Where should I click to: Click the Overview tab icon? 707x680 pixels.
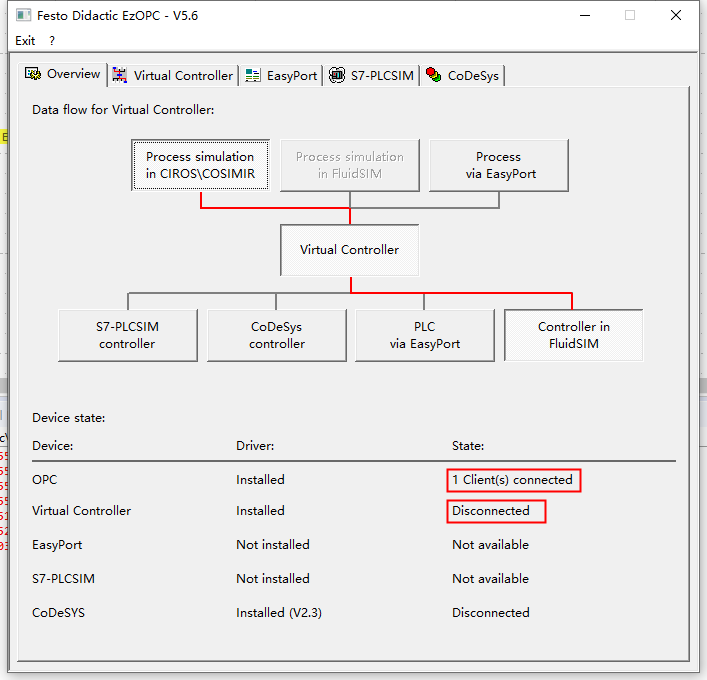click(33, 74)
